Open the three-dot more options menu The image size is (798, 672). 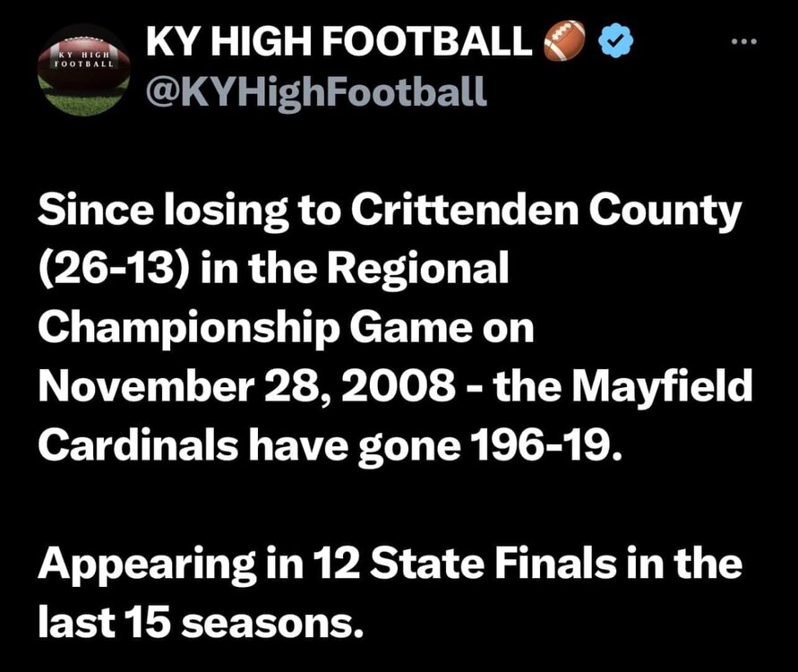(x=744, y=40)
